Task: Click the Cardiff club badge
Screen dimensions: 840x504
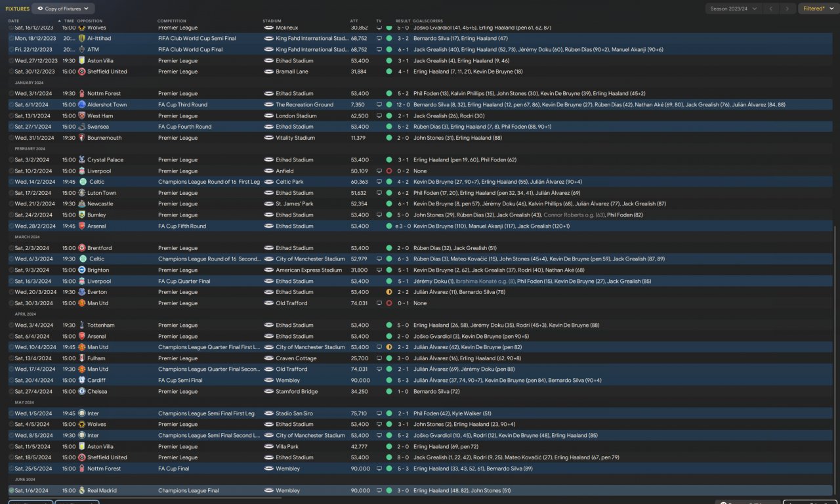Action: (x=82, y=381)
